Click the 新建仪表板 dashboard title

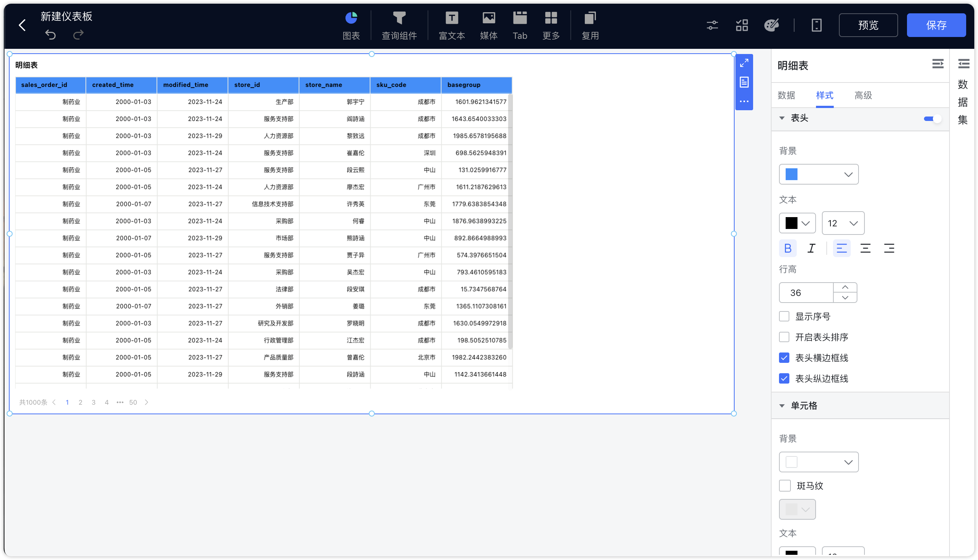click(67, 17)
